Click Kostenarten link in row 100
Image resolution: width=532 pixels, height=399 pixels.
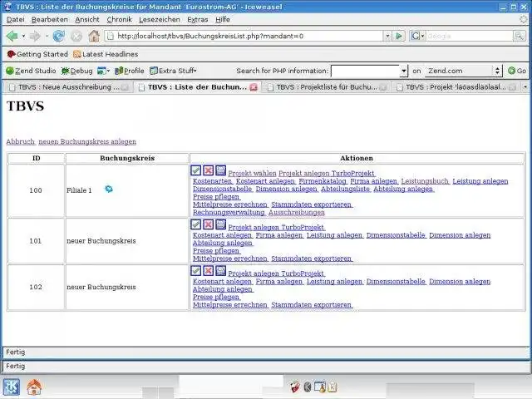pos(213,181)
